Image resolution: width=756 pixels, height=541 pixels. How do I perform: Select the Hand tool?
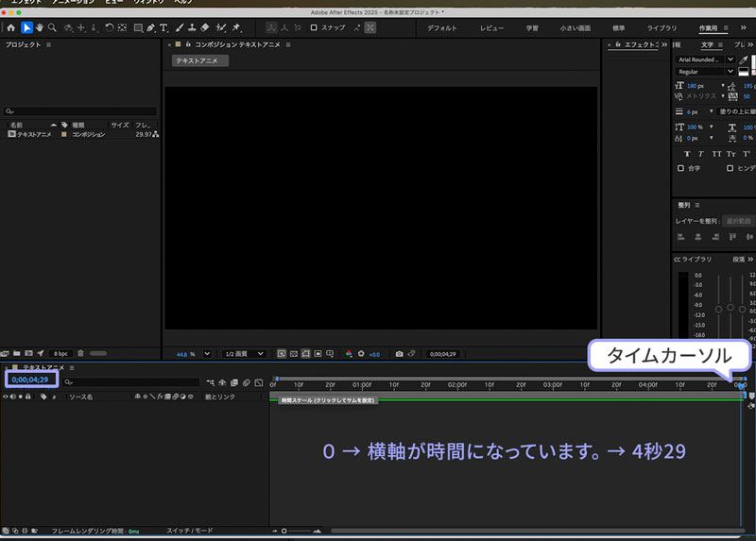pos(40,28)
